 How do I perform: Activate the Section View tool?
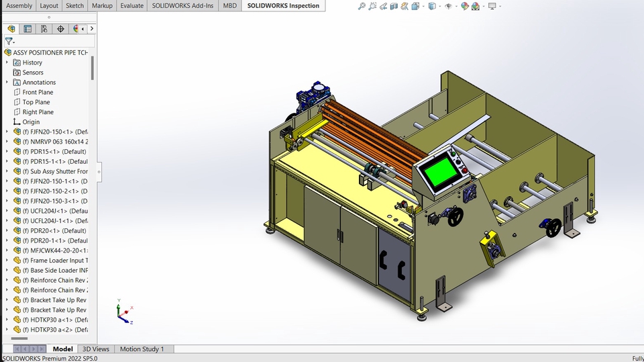point(394,6)
